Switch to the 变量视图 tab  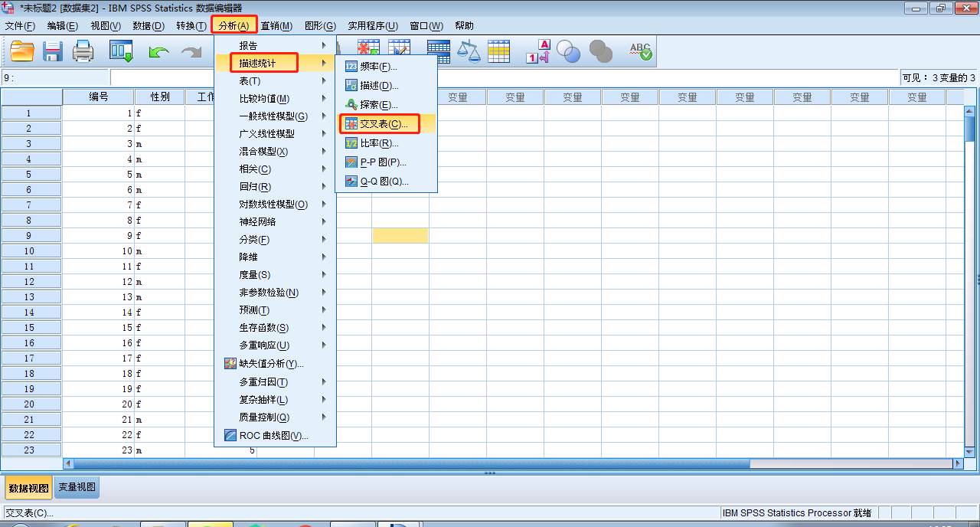coord(77,487)
